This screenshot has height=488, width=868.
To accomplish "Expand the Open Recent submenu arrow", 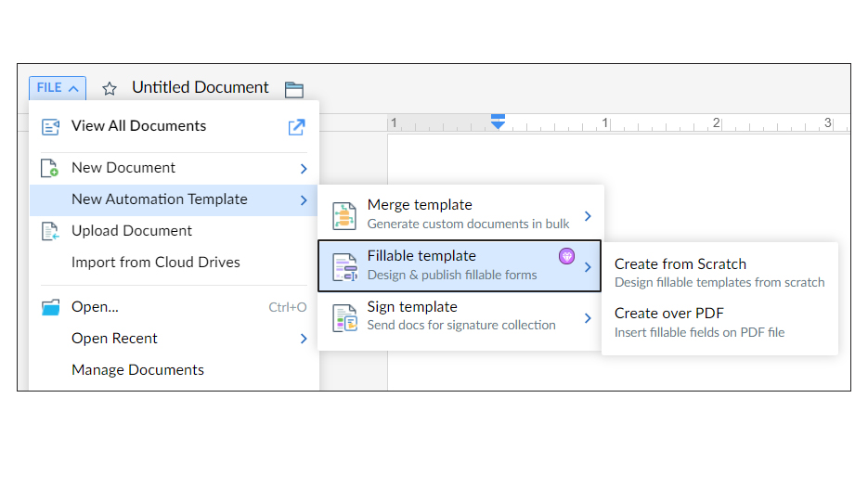I will (304, 339).
